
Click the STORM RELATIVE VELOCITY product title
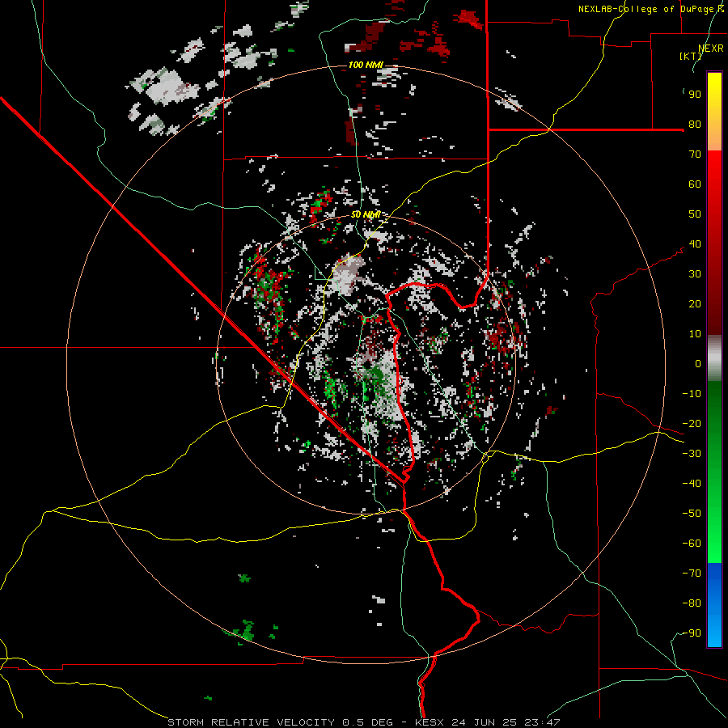coord(251,722)
